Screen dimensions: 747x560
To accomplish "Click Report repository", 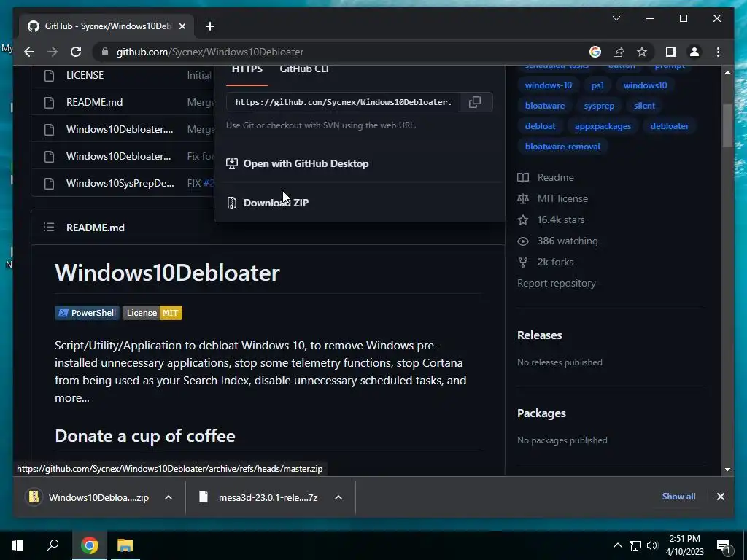I will pos(557,284).
